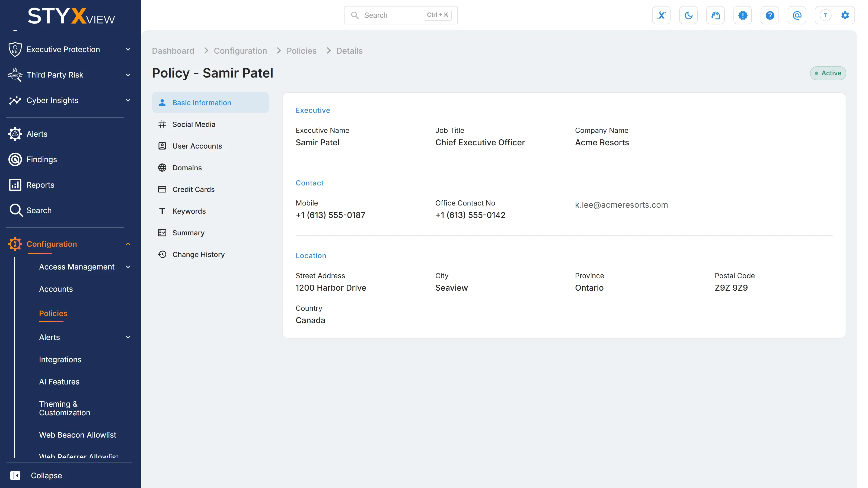The image size is (868, 488).
Task: Open the help question mark icon
Action: click(770, 15)
